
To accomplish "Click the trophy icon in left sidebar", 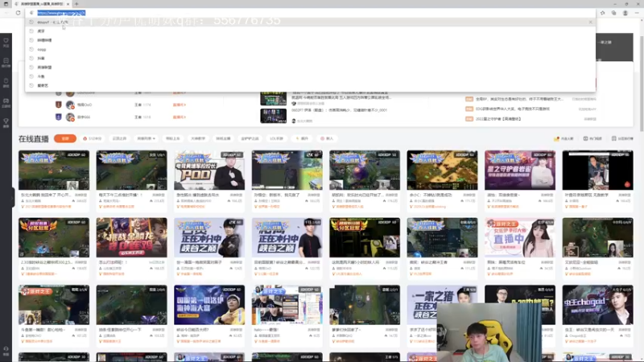I will (6, 122).
